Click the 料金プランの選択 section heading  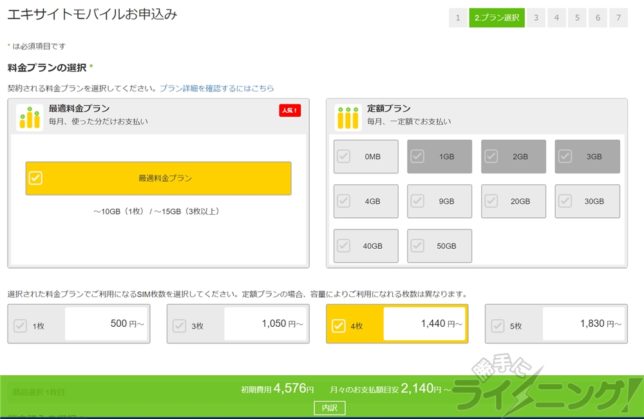coord(47,68)
